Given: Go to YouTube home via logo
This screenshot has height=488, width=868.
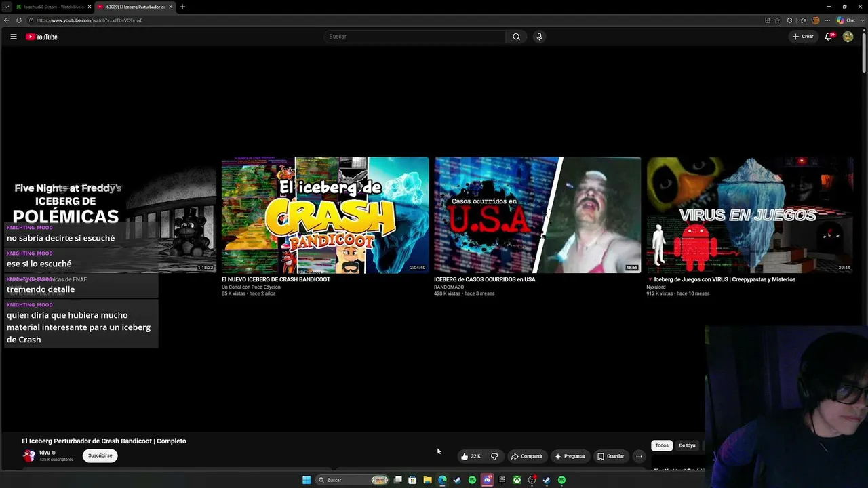Looking at the screenshot, I should pos(41,37).
